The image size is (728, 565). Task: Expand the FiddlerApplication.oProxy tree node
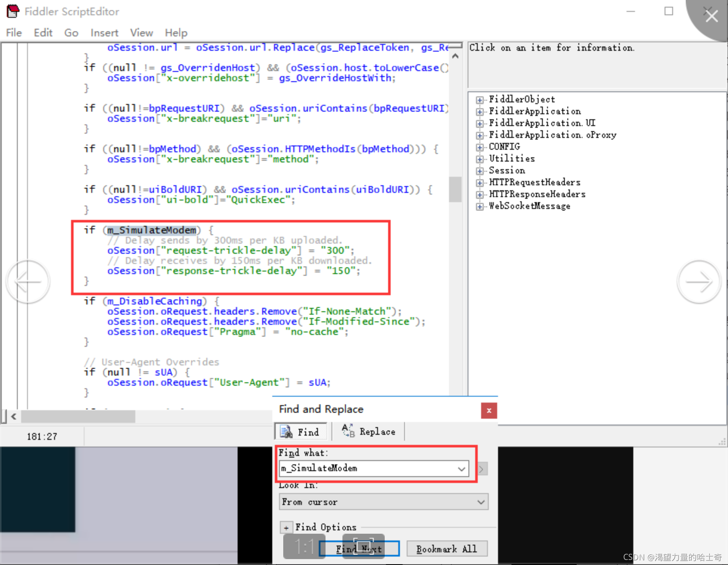[479, 135]
